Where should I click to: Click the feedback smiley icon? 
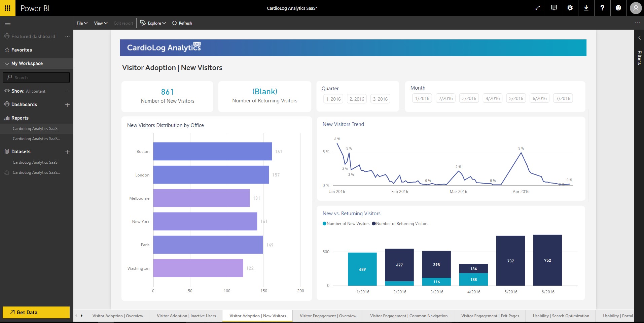pyautogui.click(x=618, y=8)
